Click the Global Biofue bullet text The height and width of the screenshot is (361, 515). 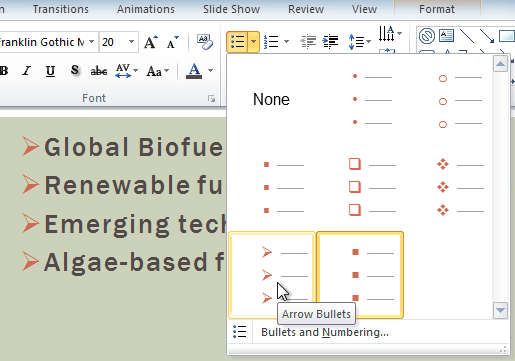[x=133, y=147]
